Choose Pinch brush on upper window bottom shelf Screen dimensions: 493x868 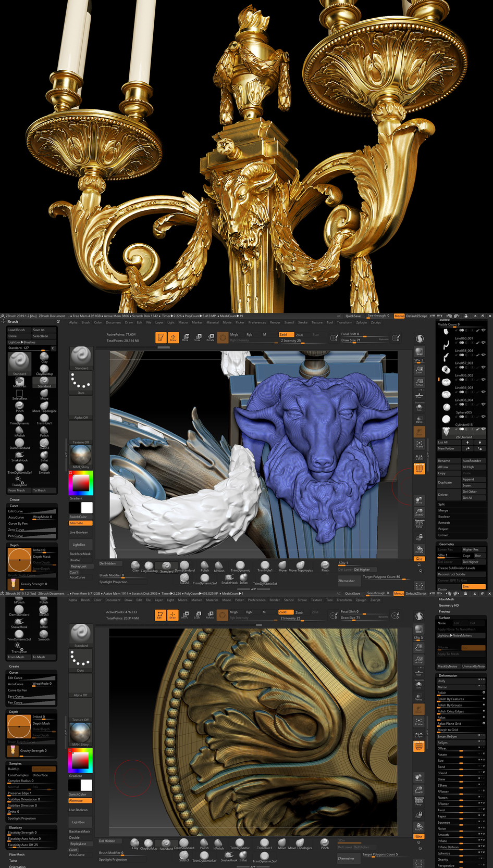tap(325, 567)
